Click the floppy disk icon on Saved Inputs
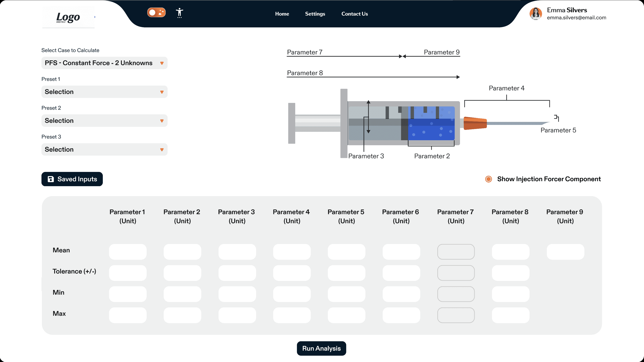Screen dimensions: 644x362 coord(51,179)
